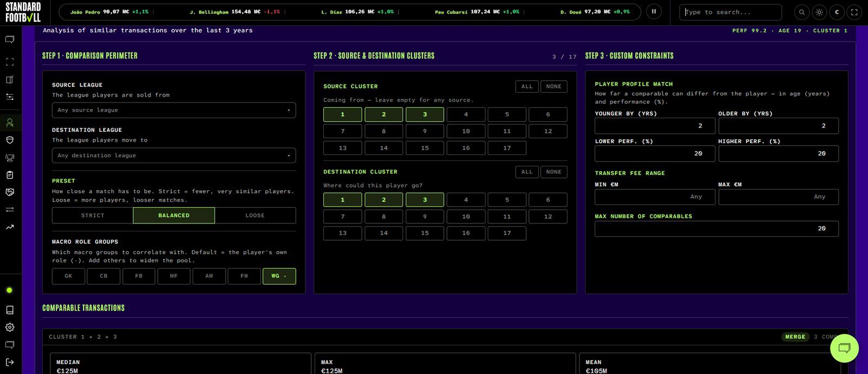
Task: Focus the Max Number of Comparables field
Action: pyautogui.click(x=717, y=229)
